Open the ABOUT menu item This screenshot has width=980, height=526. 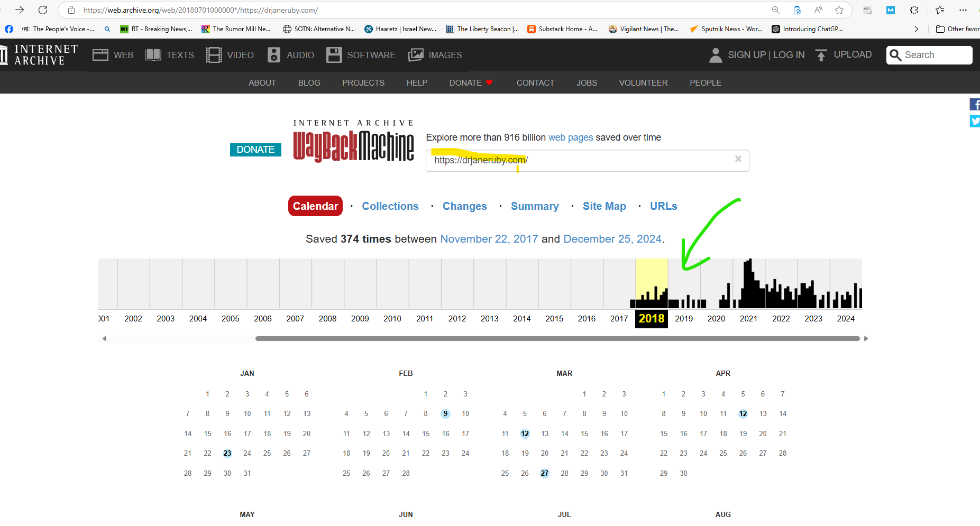(x=262, y=83)
